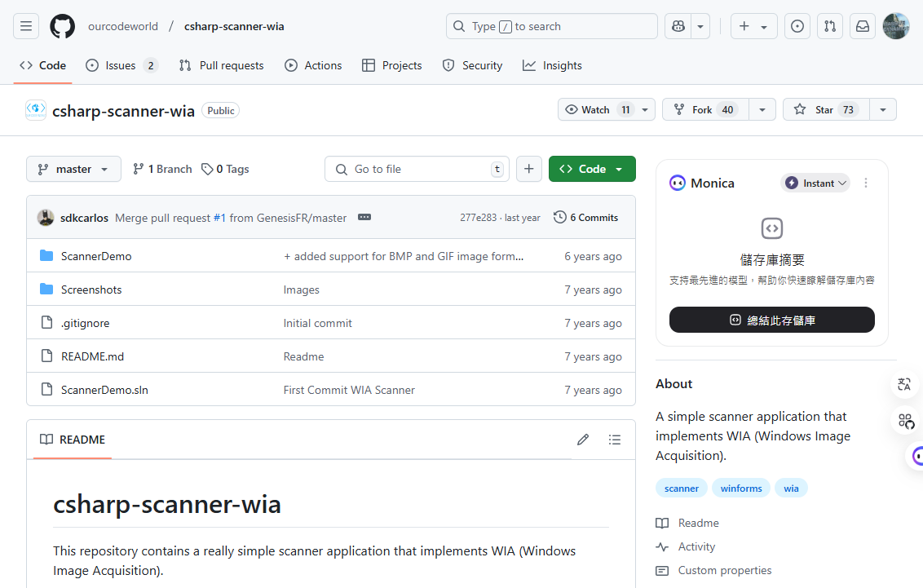The image size is (923, 588).
Task: Click the wia topic tag
Action: click(x=791, y=488)
